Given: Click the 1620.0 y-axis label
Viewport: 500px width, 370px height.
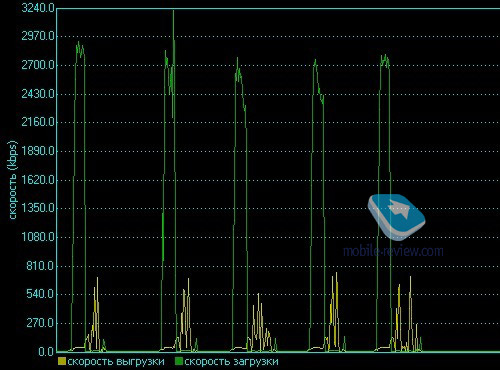Looking at the screenshot, I should tap(38, 180).
